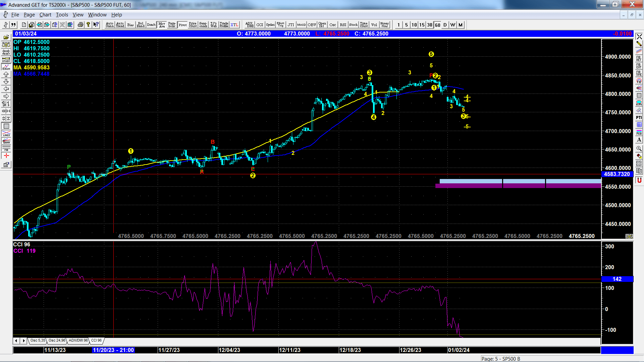Enable the Elliott Trigger study
This screenshot has height=362, width=644.
281,25
